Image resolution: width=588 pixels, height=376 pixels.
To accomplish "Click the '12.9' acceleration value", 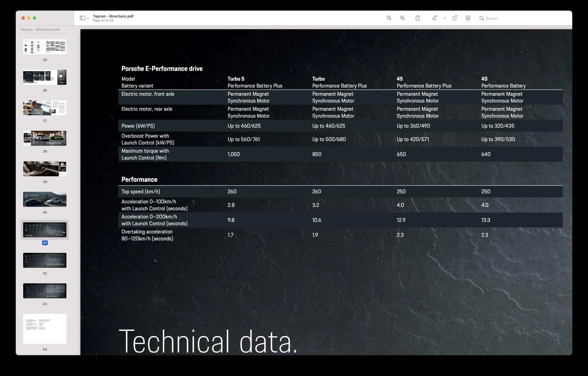I will point(401,220).
